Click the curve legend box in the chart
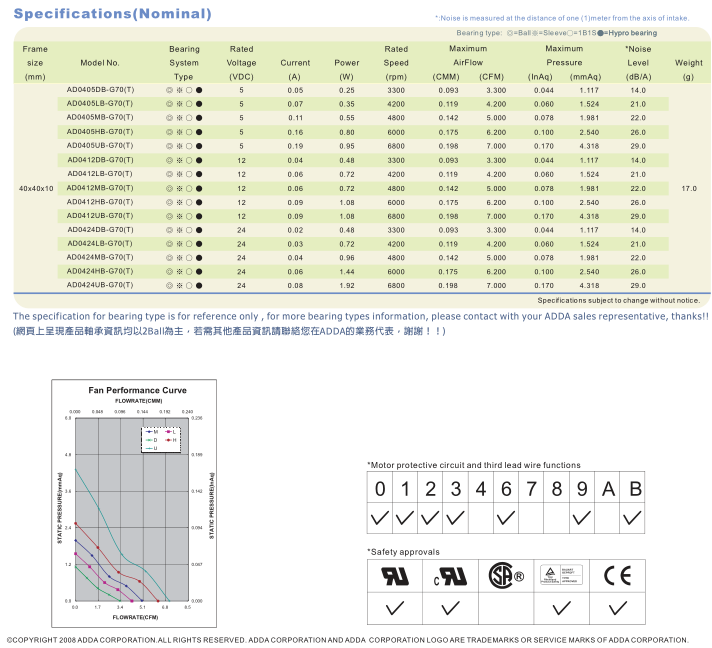This screenshot has height=648, width=712. 161,440
